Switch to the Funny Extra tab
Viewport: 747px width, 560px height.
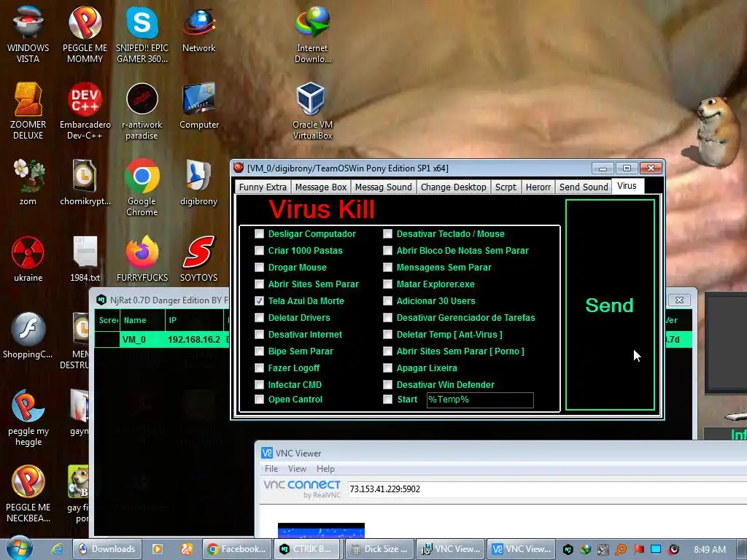pyautogui.click(x=263, y=187)
